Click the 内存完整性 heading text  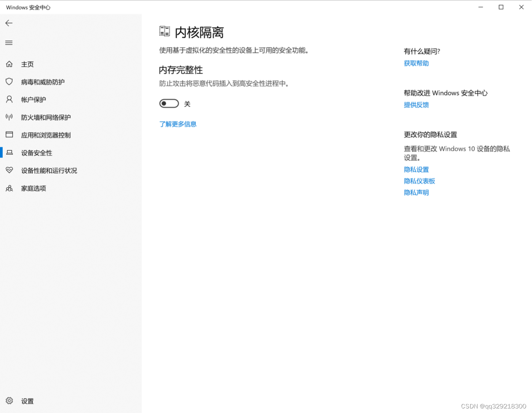pyautogui.click(x=181, y=70)
